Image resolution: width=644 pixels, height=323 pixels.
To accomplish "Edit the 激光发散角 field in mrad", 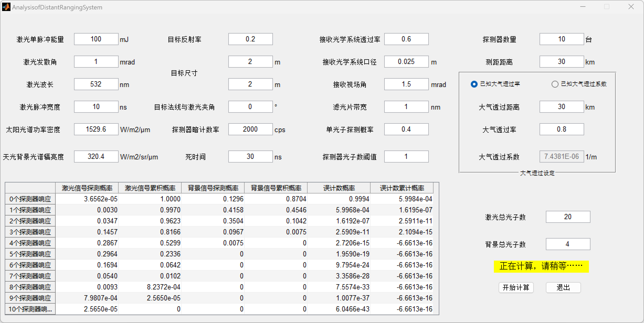I will [96, 62].
